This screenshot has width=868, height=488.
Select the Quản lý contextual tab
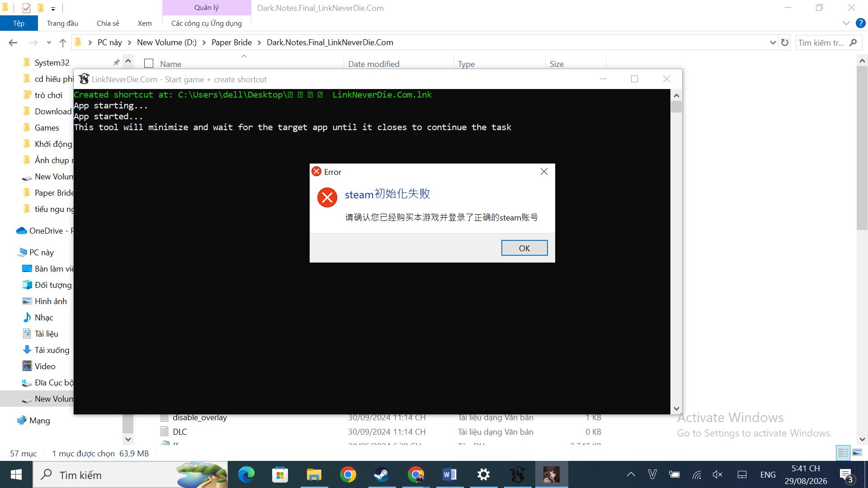[207, 8]
